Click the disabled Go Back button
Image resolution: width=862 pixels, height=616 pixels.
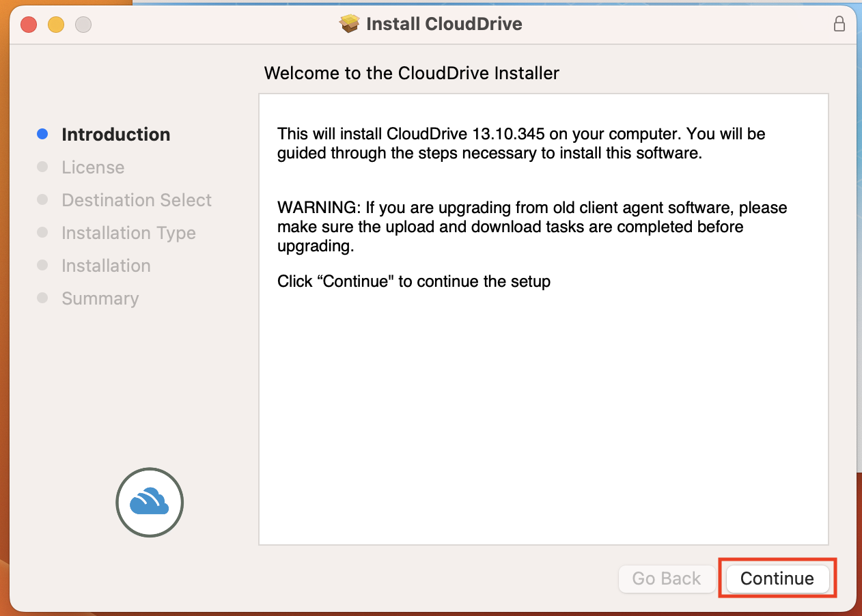[x=667, y=578]
